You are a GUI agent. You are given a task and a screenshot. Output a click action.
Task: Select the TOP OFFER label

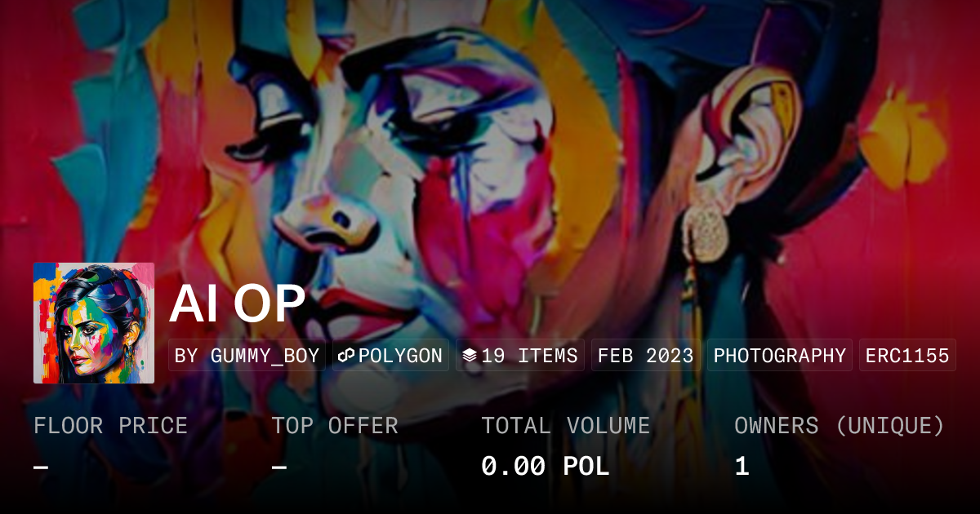335,426
